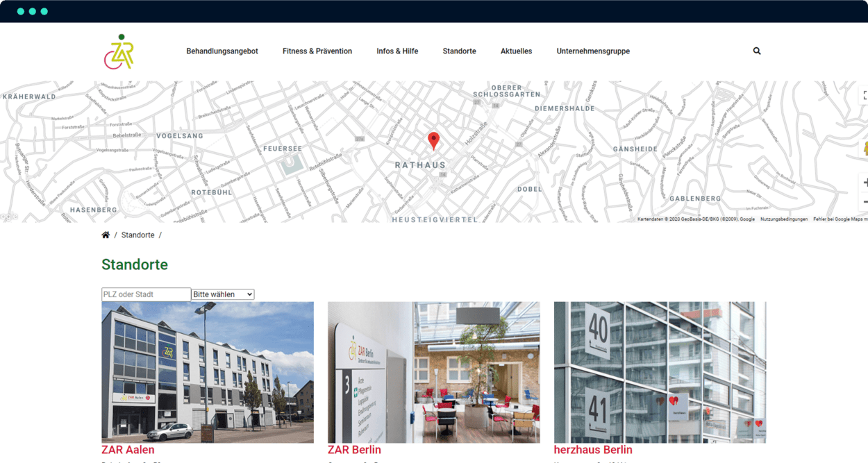
Task: Toggle the map fullscreen control
Action: coord(865,96)
